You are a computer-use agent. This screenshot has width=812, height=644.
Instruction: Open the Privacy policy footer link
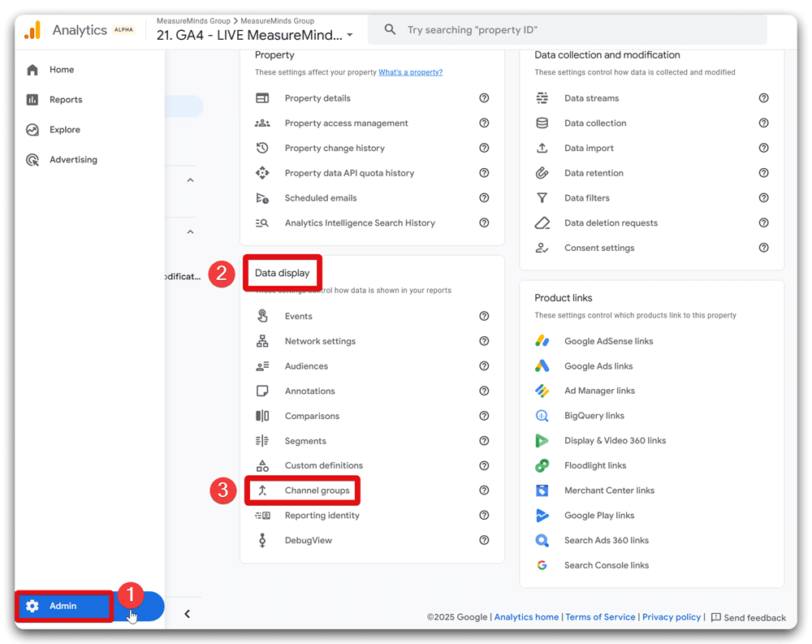671,617
